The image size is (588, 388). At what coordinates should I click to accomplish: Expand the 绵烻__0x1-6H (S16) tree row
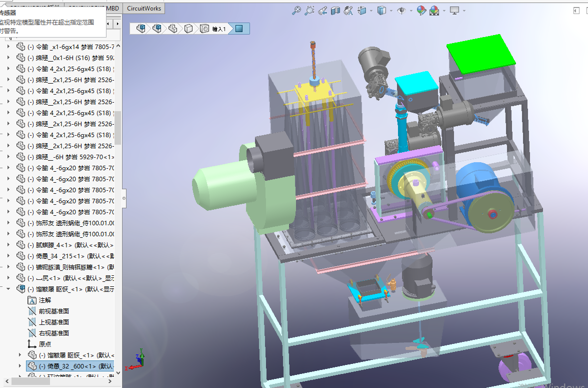8,58
